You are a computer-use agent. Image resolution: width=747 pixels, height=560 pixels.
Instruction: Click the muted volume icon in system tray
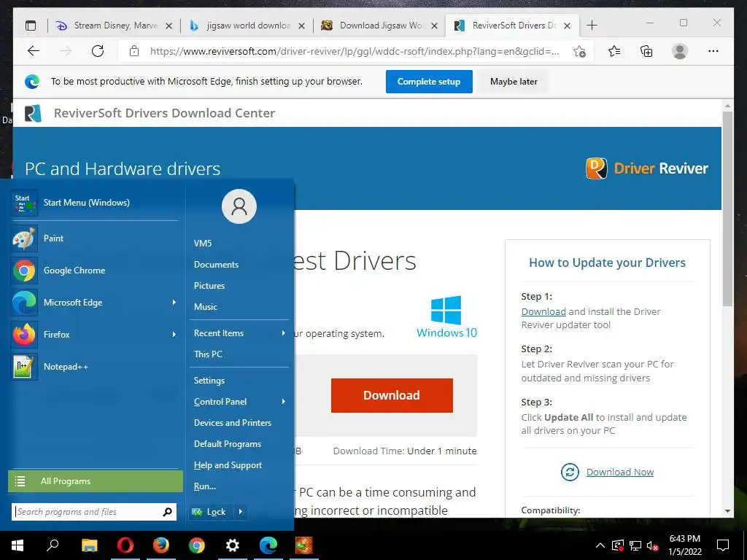(653, 545)
